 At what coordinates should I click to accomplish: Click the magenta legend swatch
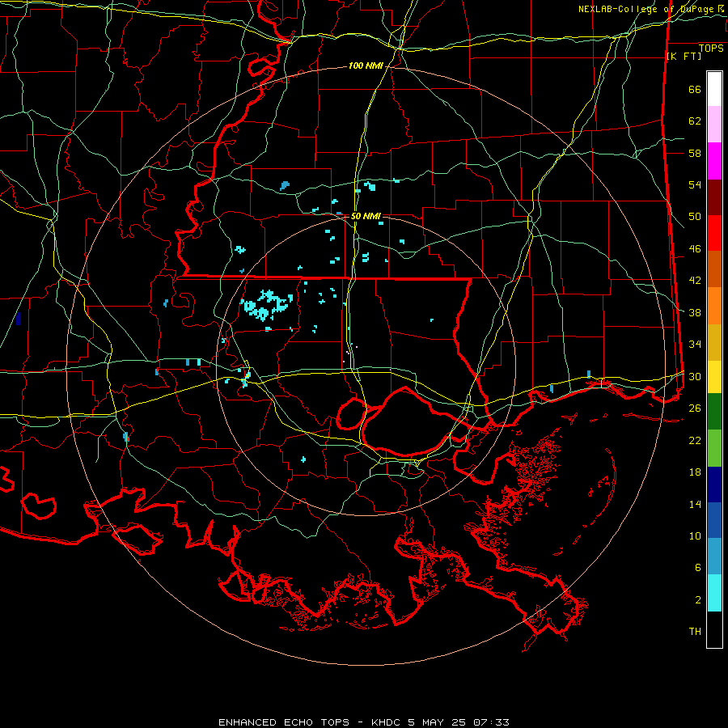[714, 161]
